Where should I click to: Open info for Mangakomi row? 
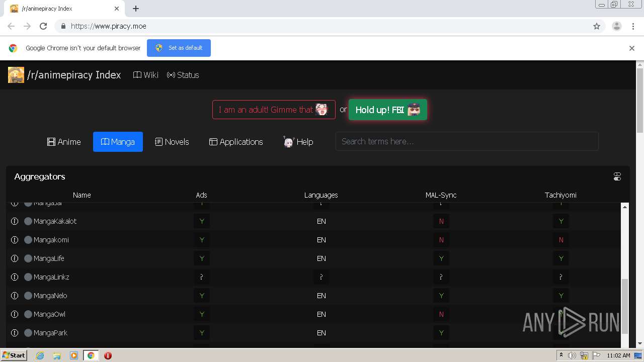tap(15, 240)
